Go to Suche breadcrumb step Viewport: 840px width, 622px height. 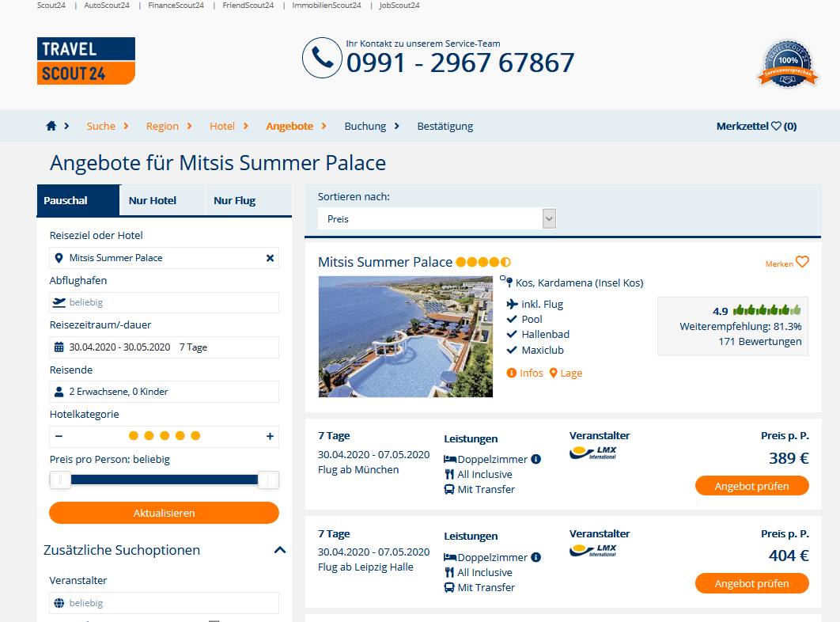tap(101, 126)
